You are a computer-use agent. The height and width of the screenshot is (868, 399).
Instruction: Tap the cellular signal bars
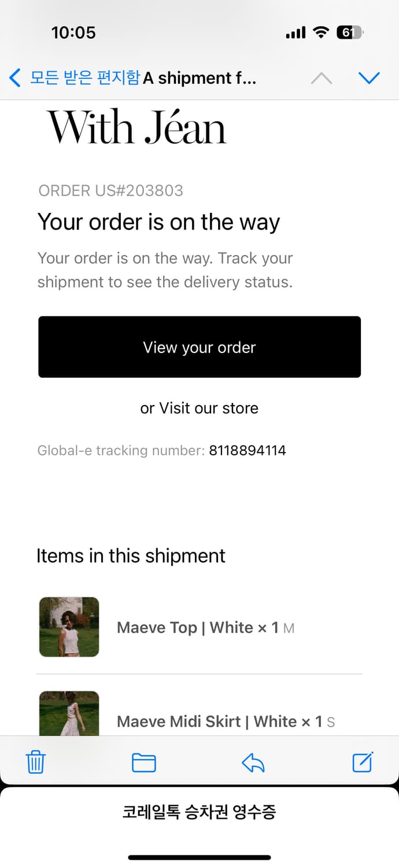(295, 34)
